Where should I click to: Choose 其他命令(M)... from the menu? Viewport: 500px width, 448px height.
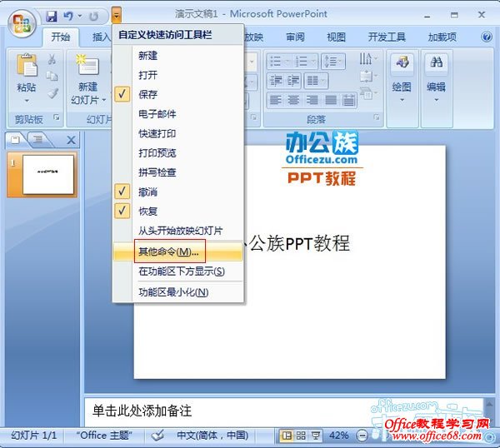tap(178, 251)
